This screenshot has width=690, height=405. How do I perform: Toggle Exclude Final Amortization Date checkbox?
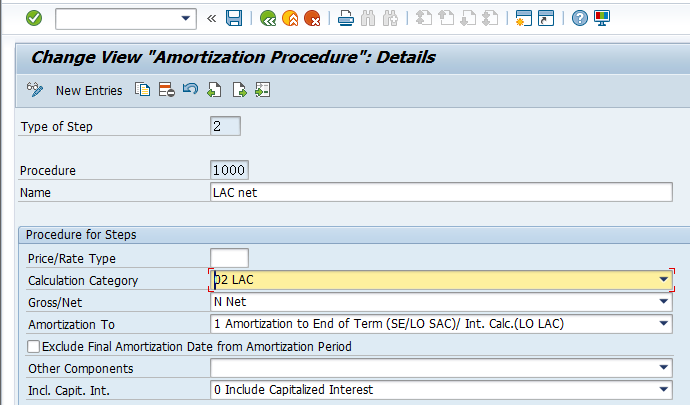(x=34, y=347)
